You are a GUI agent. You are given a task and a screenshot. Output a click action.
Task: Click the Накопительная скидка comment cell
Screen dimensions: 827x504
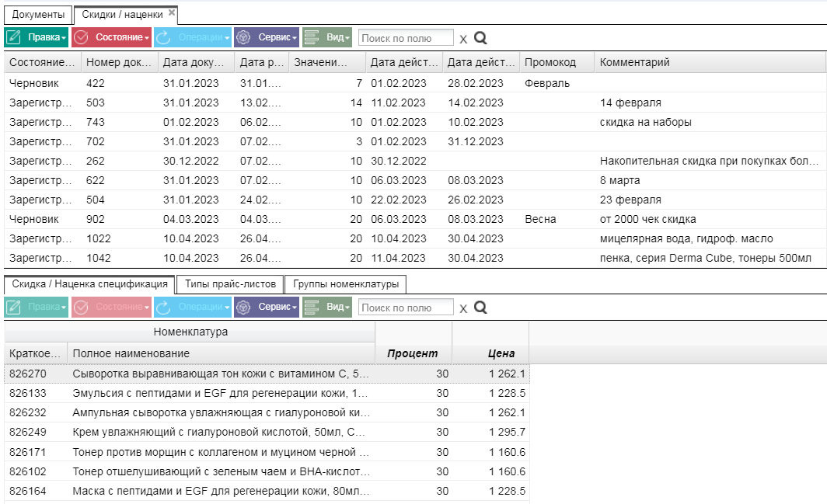pos(710,161)
